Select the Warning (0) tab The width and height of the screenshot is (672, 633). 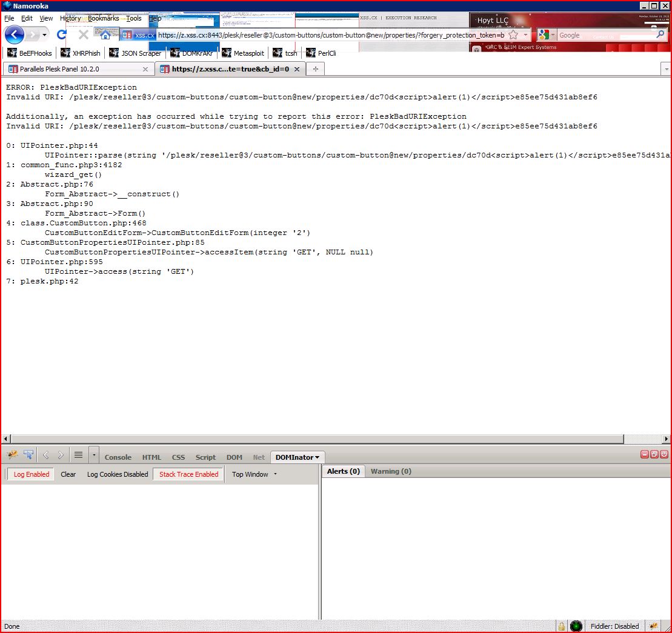[x=391, y=471]
